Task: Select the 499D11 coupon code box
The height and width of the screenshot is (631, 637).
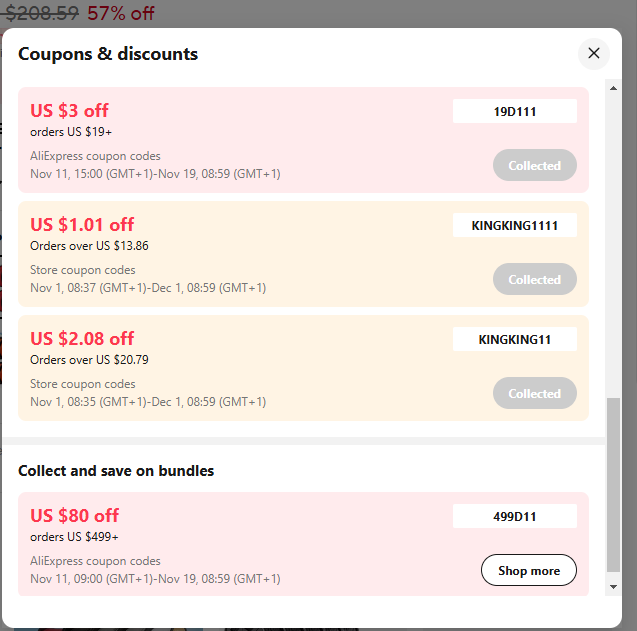Action: 515,516
